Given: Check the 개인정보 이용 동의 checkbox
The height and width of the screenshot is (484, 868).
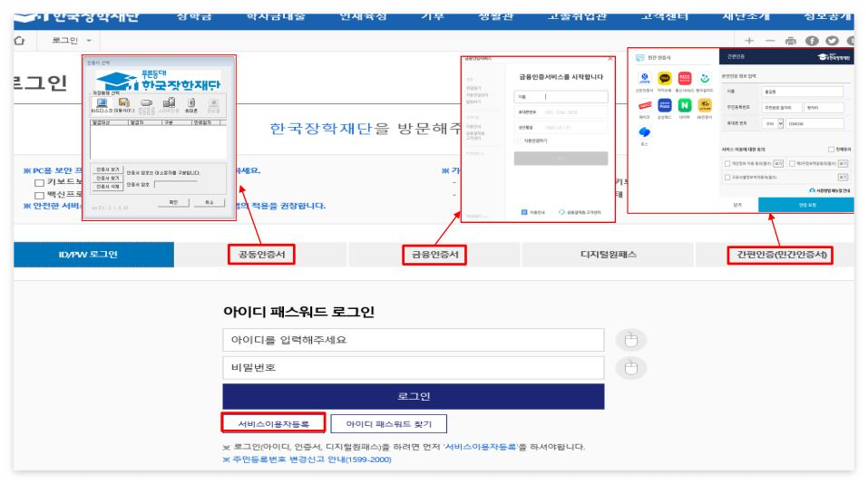Looking at the screenshot, I should pyautogui.click(x=727, y=164).
